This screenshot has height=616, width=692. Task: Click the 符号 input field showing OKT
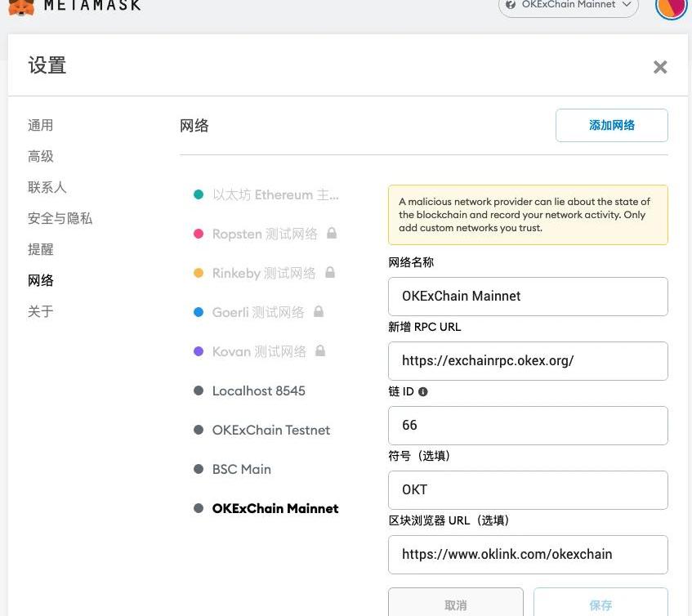point(528,490)
